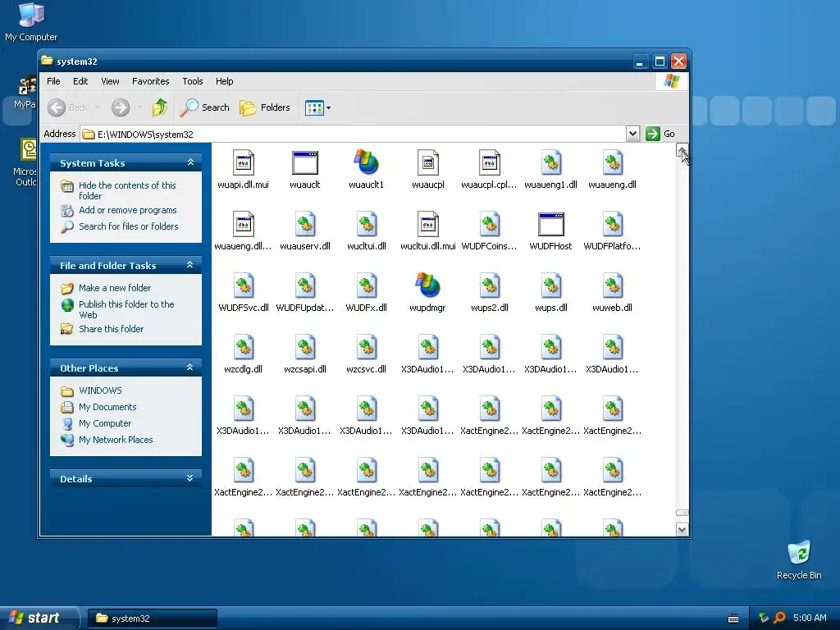Select the wuauserv.dll file icon
840x630 pixels.
point(305,224)
